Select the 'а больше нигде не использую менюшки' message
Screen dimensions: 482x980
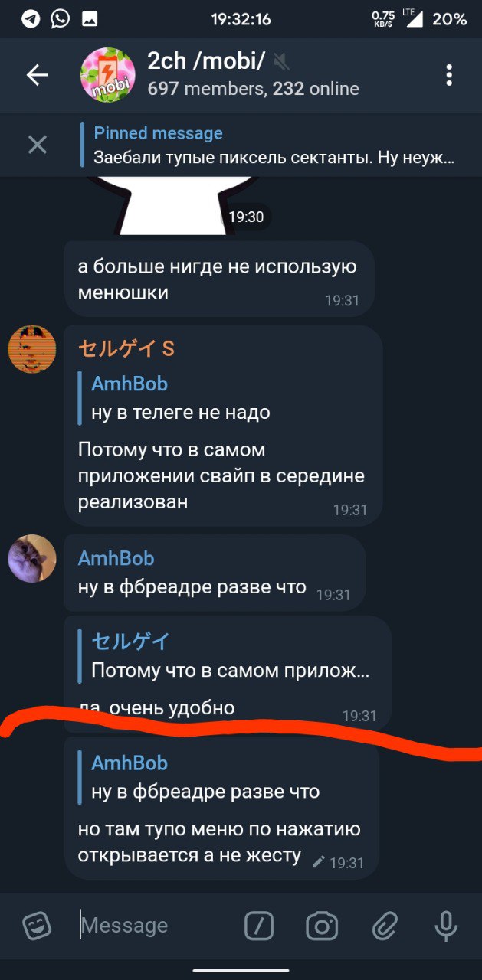click(x=219, y=279)
